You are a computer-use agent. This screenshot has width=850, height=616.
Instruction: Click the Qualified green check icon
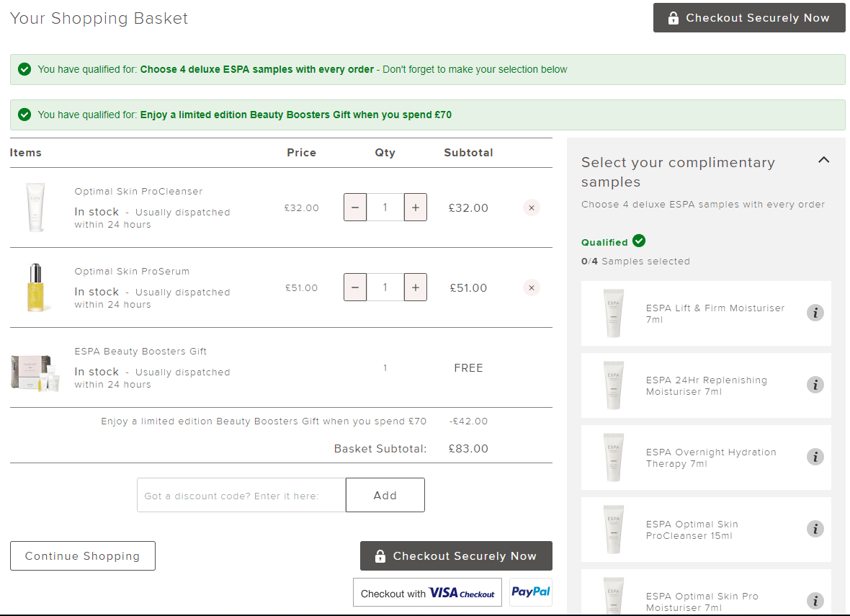pos(639,241)
